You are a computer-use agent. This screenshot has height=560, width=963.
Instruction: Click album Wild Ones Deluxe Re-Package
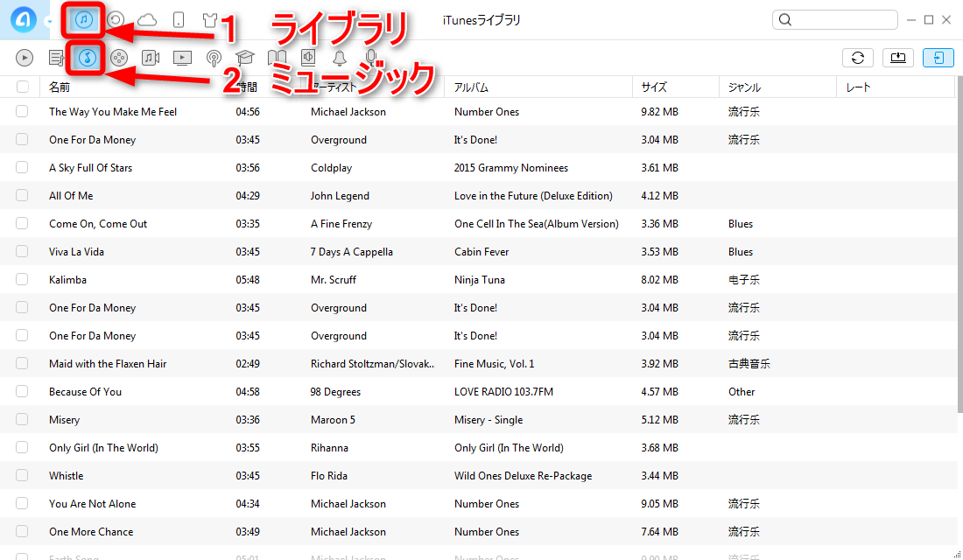[x=524, y=476]
